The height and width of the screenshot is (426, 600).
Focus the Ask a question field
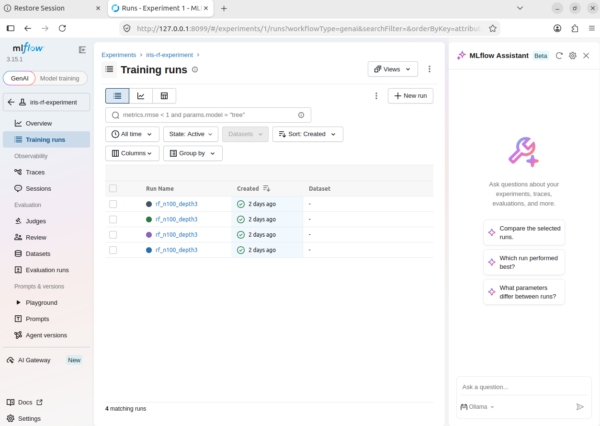(524, 387)
